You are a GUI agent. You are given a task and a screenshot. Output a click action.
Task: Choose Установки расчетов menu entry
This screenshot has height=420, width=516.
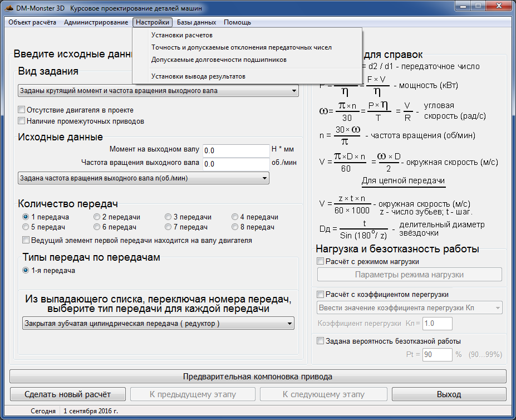pyautogui.click(x=247, y=35)
